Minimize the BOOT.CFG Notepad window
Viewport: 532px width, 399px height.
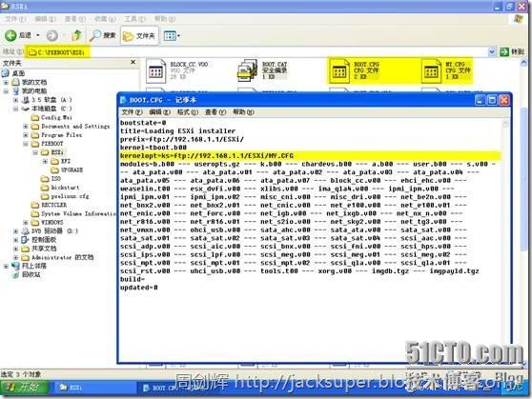pos(480,100)
